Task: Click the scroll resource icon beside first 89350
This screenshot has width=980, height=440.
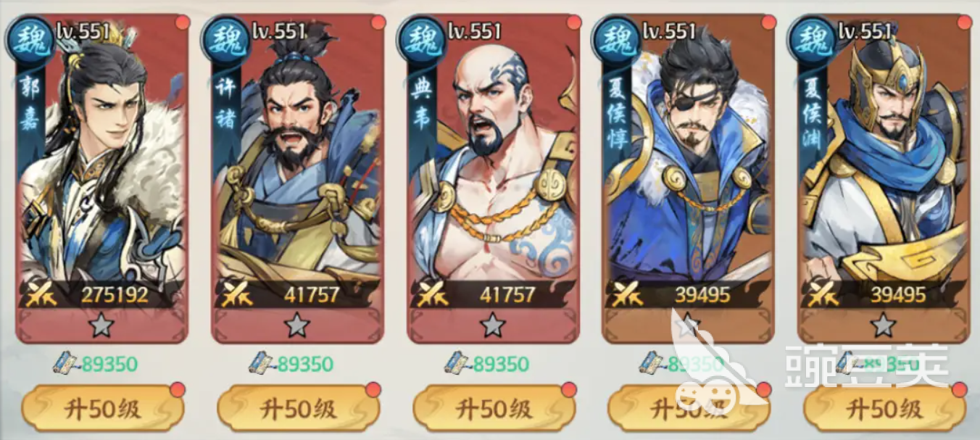Action: pos(67,362)
